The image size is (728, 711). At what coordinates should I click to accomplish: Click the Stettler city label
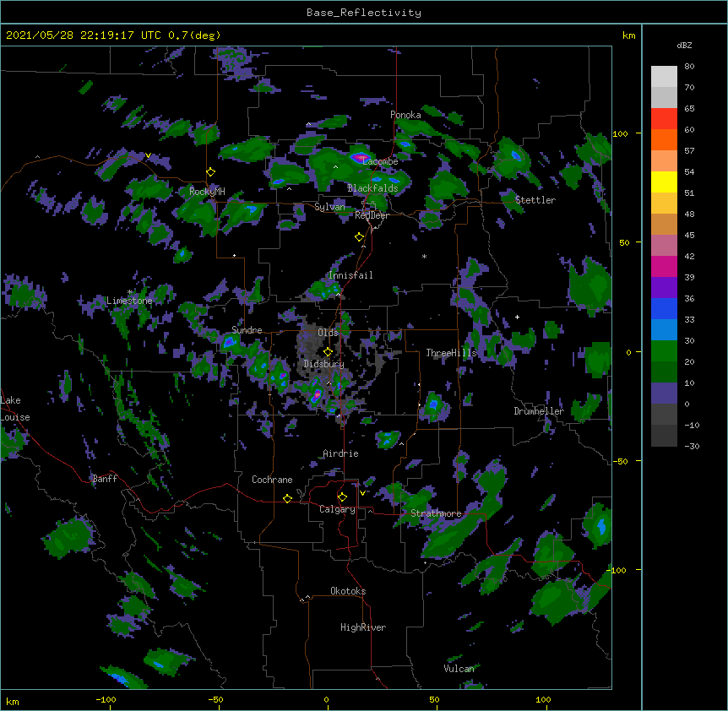click(535, 200)
